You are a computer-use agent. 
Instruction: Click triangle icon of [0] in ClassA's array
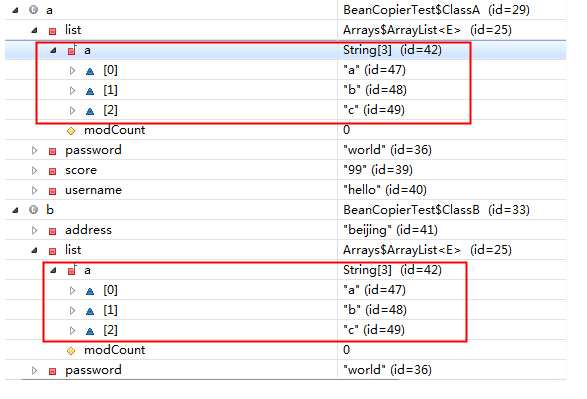(90, 71)
